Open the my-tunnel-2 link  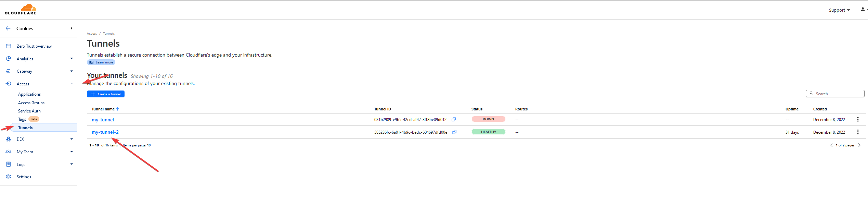(x=105, y=132)
